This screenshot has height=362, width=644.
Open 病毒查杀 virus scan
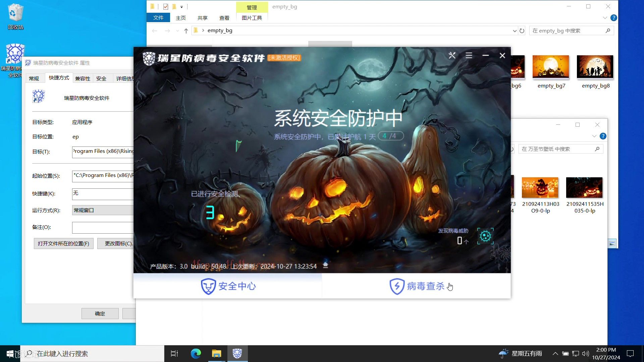417,286
